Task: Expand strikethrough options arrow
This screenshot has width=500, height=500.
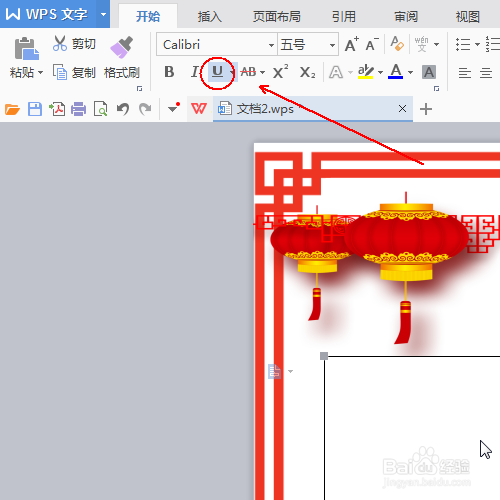Action: [263, 72]
